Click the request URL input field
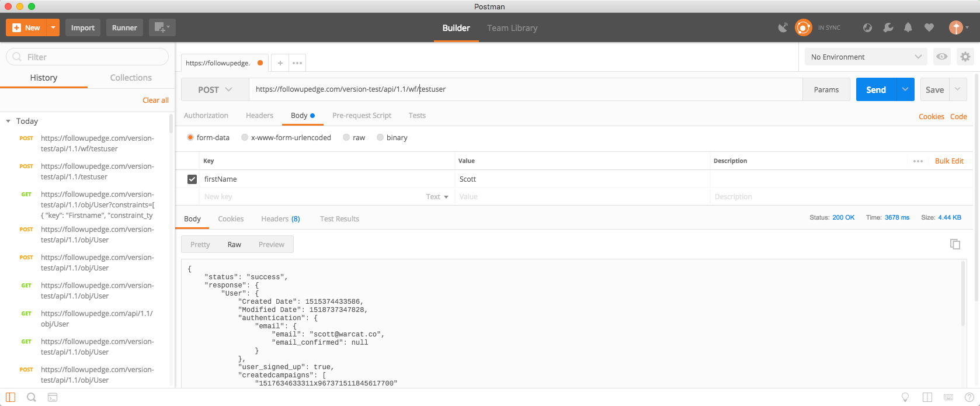 pos(526,89)
